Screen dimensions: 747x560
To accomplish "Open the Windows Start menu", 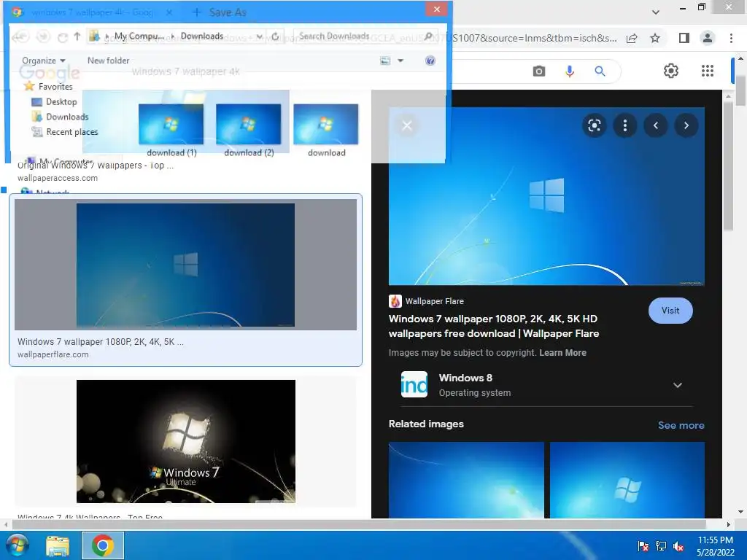I will click(x=17, y=545).
